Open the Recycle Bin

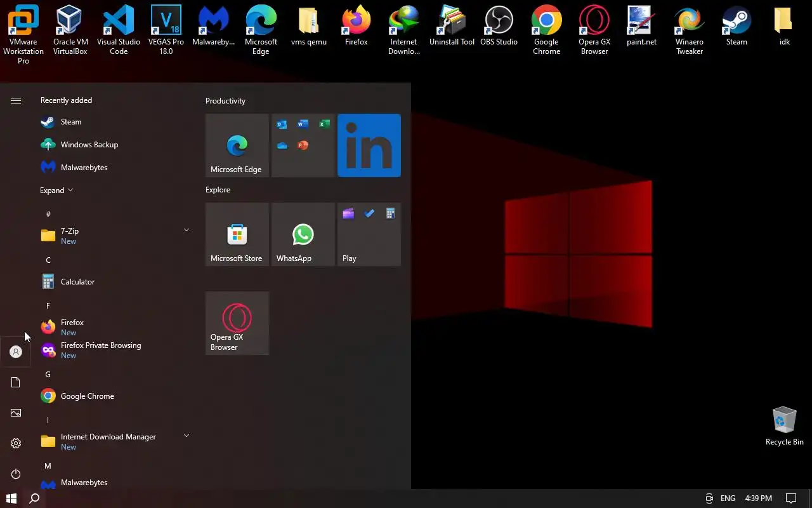click(x=785, y=426)
